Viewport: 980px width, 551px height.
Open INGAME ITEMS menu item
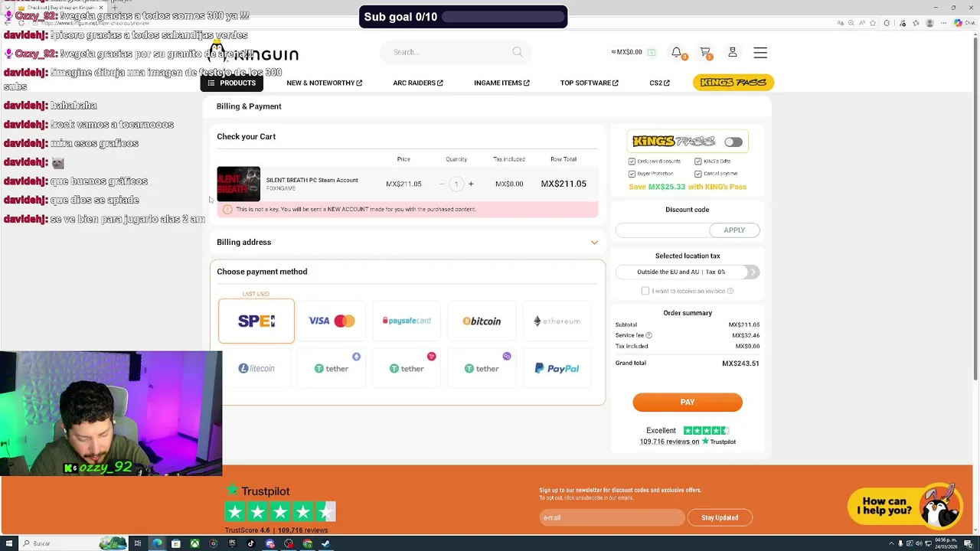[x=501, y=83]
